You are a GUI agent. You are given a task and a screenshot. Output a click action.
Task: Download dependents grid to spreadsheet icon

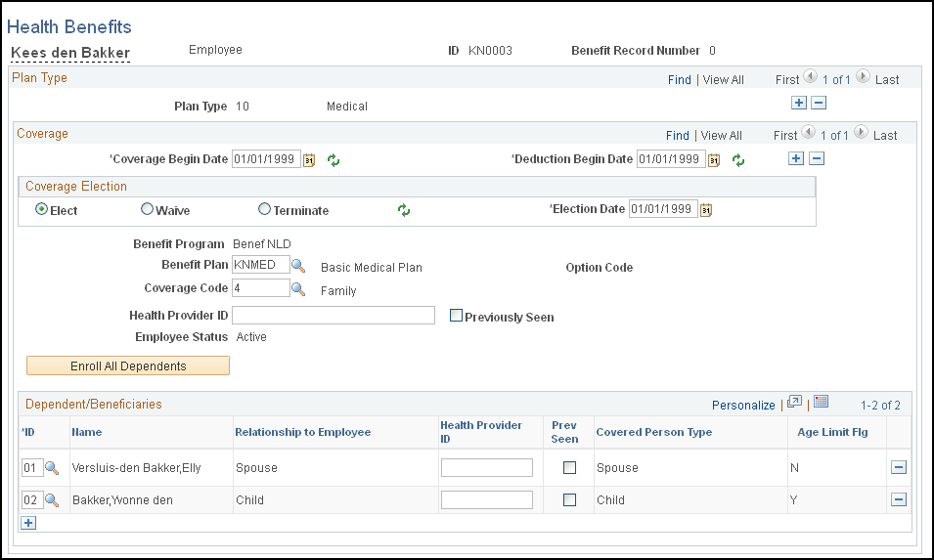click(821, 401)
